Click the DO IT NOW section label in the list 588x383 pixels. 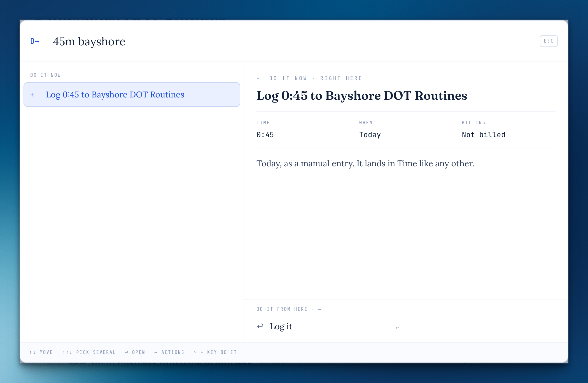[x=45, y=75]
